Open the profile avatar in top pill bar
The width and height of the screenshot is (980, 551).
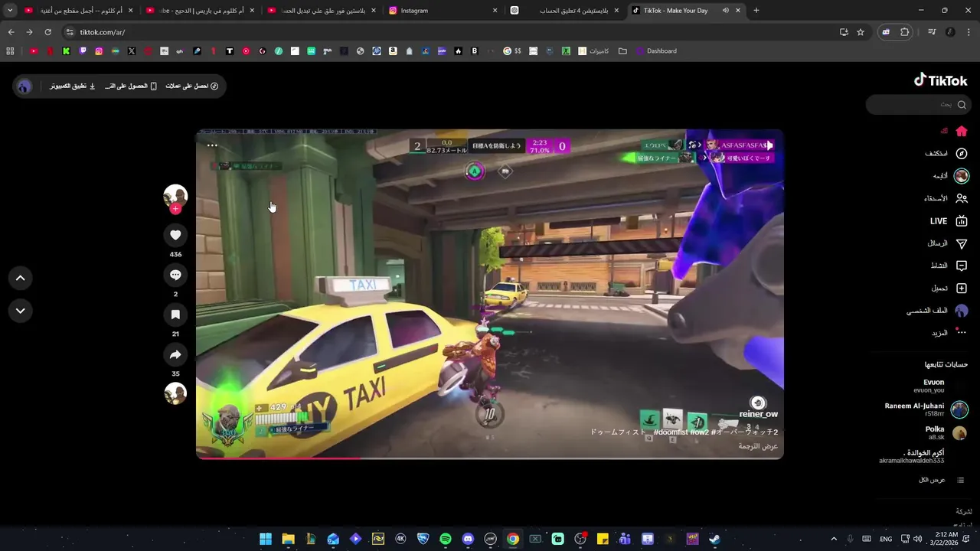click(x=24, y=86)
